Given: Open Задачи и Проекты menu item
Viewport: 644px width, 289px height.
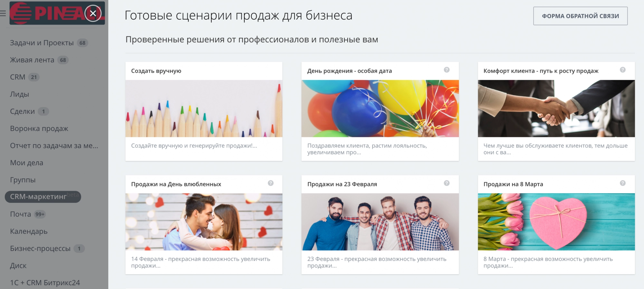Looking at the screenshot, I should click(x=42, y=43).
